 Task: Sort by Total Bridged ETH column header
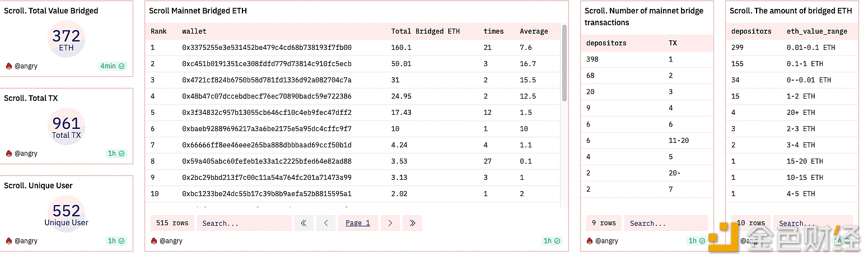coord(426,31)
